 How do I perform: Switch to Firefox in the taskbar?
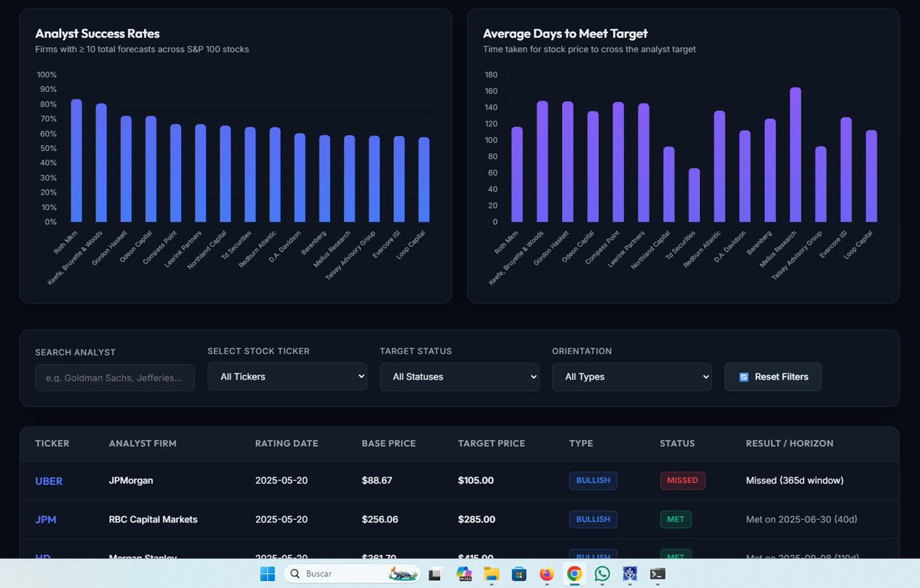pyautogui.click(x=547, y=573)
